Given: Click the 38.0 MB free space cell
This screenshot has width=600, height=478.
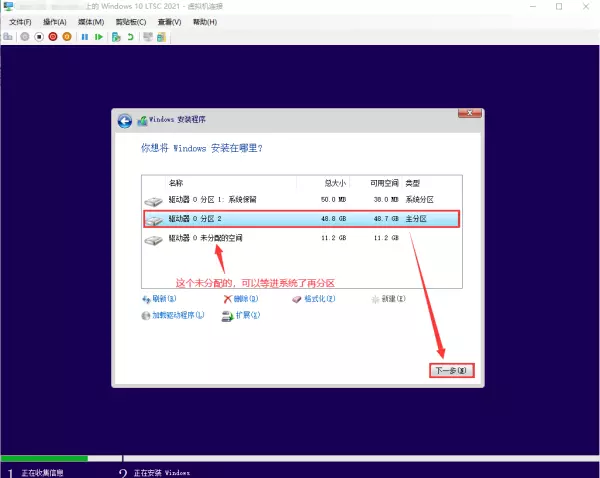Looking at the screenshot, I should click(386, 199).
